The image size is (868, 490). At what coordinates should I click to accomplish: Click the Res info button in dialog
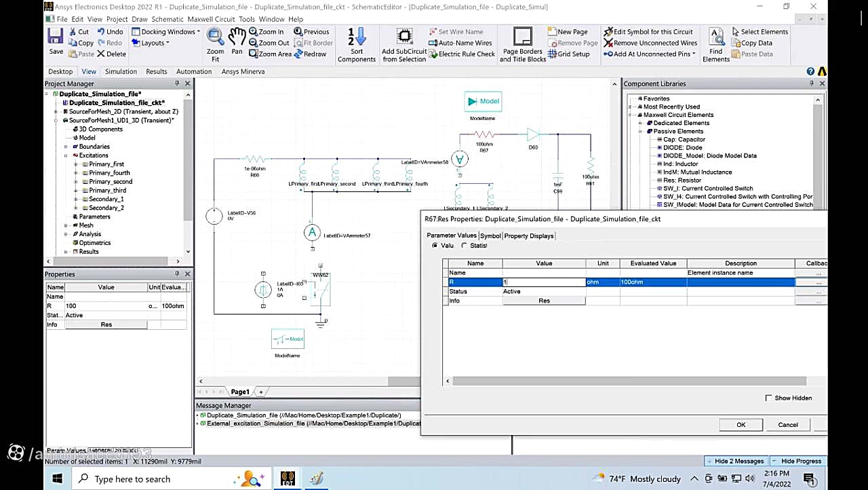pyautogui.click(x=544, y=301)
